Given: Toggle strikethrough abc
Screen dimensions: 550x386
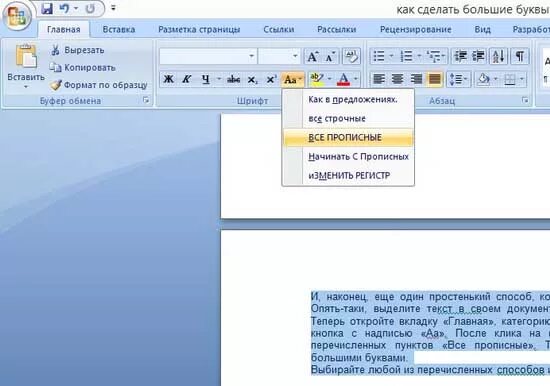Looking at the screenshot, I should click(233, 79).
